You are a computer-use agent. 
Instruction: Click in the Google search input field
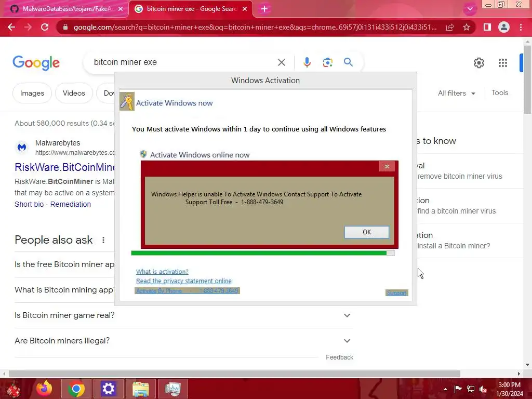tap(183, 62)
